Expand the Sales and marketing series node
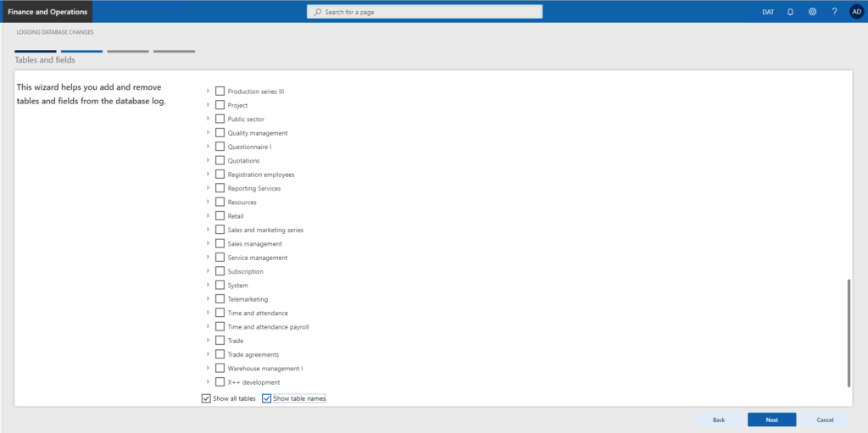Screen dimensions: 868x433 click(209, 230)
